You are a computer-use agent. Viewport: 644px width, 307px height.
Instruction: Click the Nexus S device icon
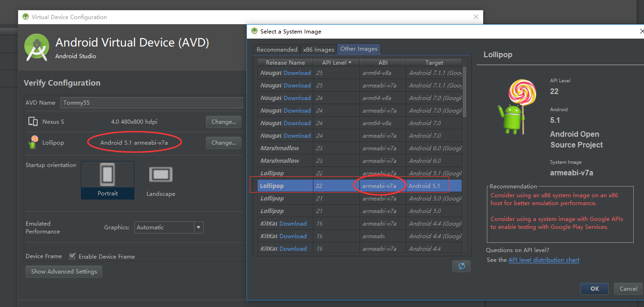(x=33, y=122)
